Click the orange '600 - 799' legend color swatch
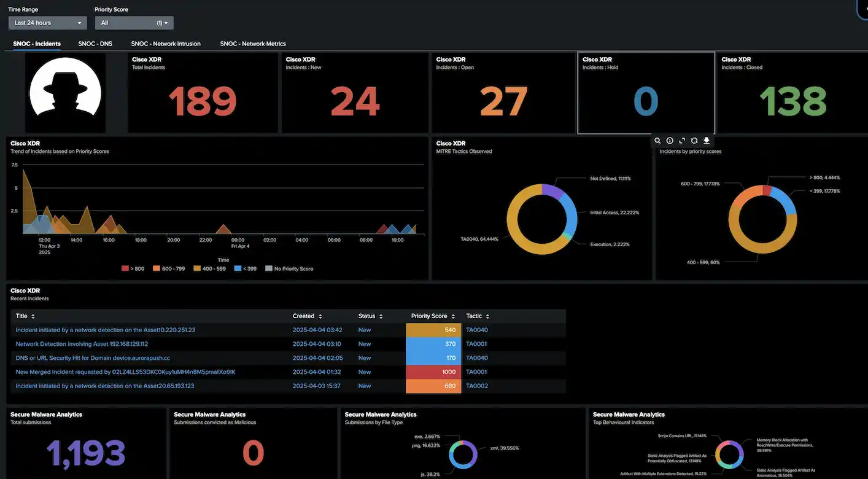Image resolution: width=868 pixels, height=479 pixels. point(157,268)
